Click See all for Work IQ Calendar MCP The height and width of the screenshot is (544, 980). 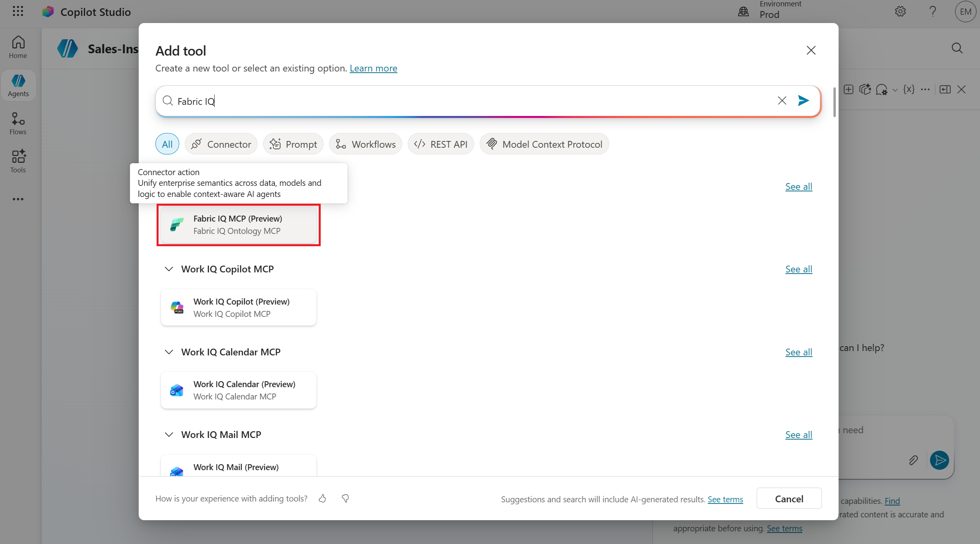tap(799, 352)
